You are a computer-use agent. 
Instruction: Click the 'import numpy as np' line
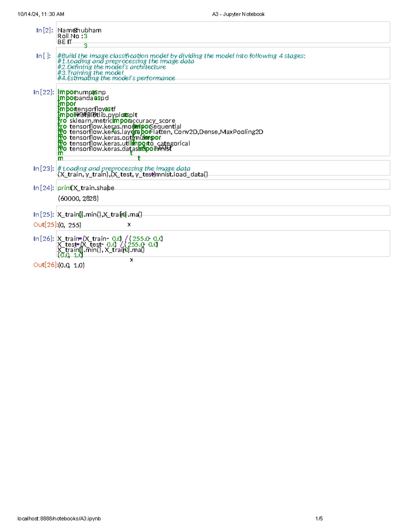82,92
